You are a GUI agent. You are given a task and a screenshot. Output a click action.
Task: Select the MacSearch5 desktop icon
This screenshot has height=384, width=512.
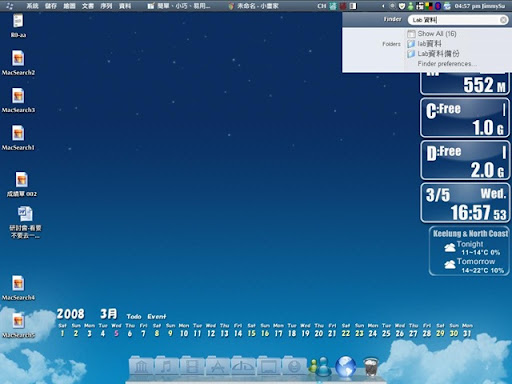pyautogui.click(x=18, y=325)
